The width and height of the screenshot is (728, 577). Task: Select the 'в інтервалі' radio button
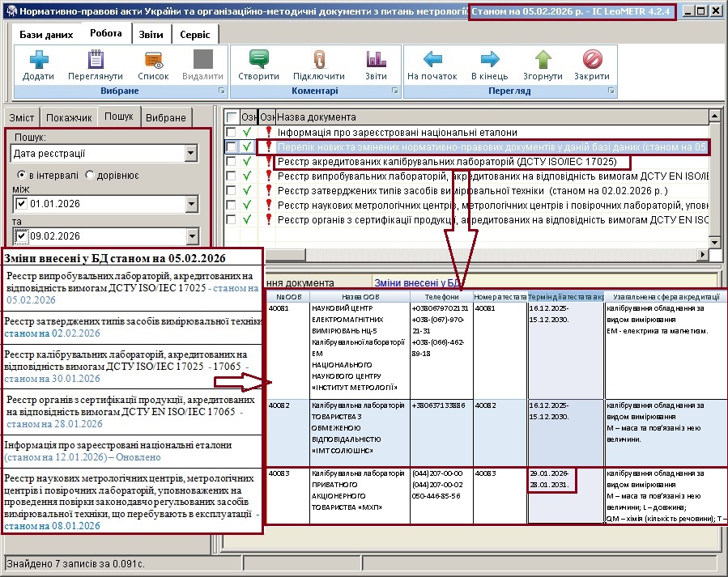coord(23,175)
